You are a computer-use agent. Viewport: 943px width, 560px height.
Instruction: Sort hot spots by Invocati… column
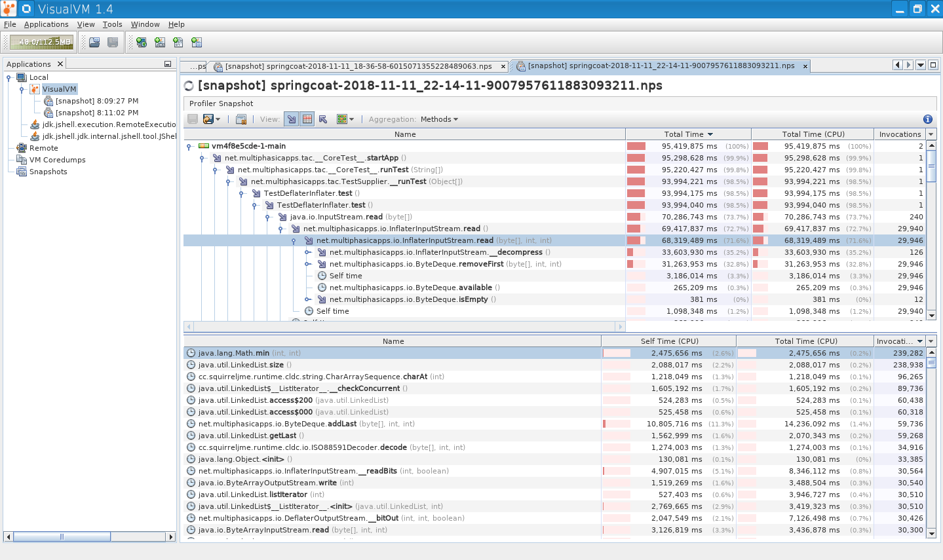pos(900,341)
